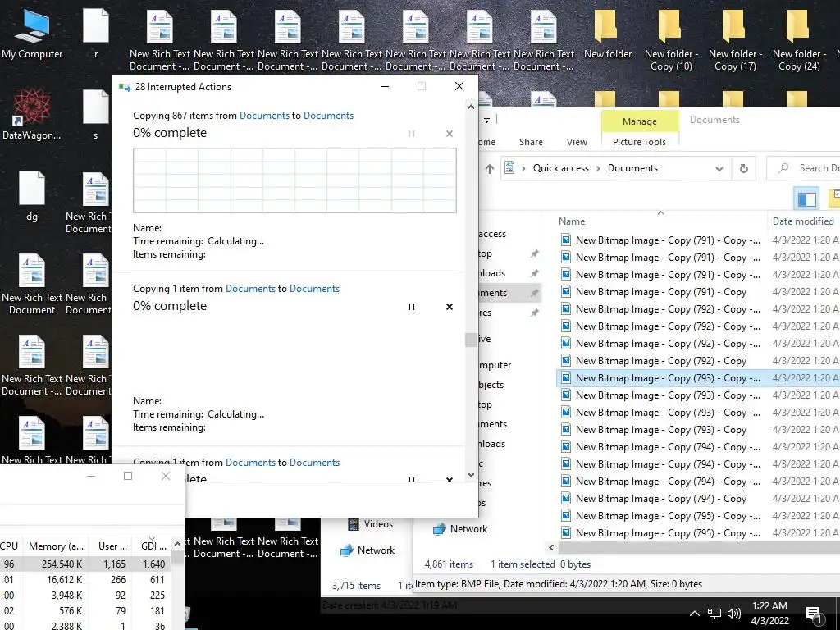
Task: Sort files by the Name column
Action: click(x=572, y=221)
